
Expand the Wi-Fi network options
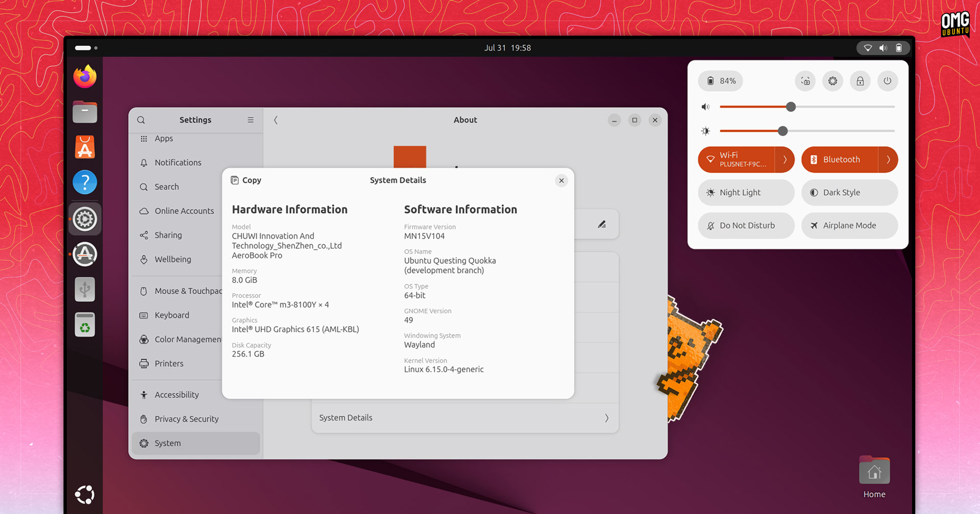coord(785,160)
